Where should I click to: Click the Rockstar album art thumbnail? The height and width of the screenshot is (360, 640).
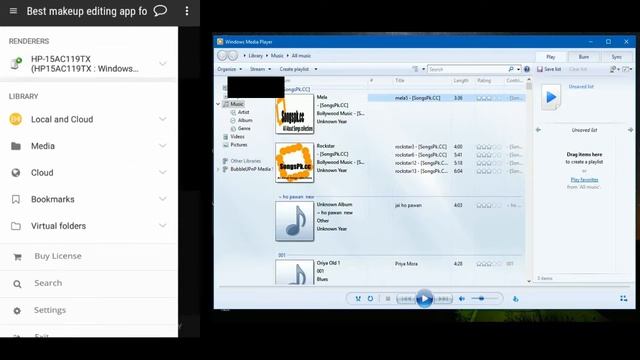pyautogui.click(x=294, y=162)
